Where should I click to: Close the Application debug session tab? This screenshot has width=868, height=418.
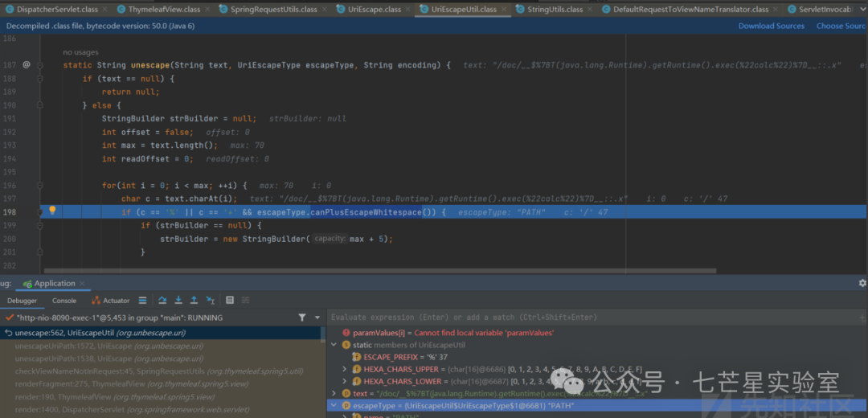tap(82, 284)
